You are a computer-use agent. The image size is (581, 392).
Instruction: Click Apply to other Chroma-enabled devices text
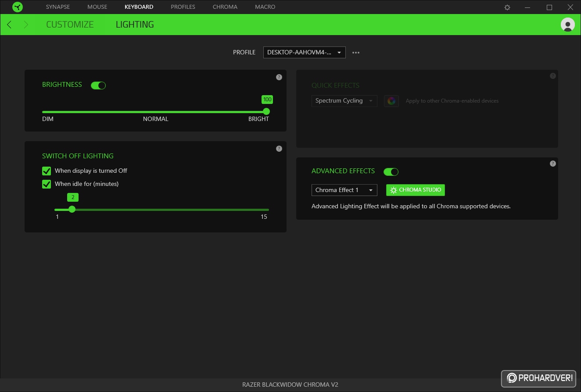[x=452, y=101]
